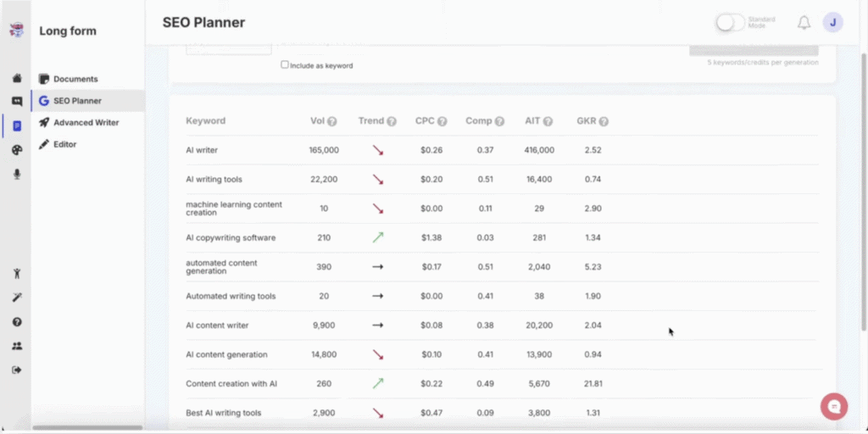The image size is (868, 434).
Task: Click the 'AI writing tools' keyword row
Action: coord(214,179)
